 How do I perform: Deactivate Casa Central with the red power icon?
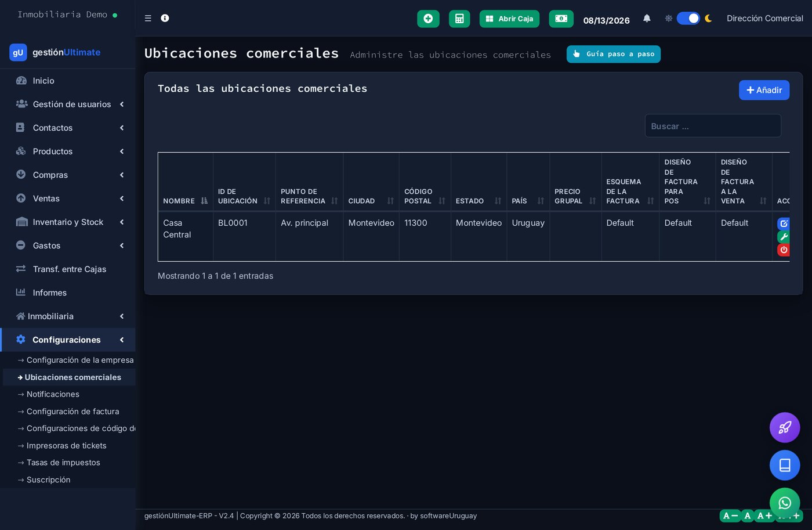coord(784,250)
